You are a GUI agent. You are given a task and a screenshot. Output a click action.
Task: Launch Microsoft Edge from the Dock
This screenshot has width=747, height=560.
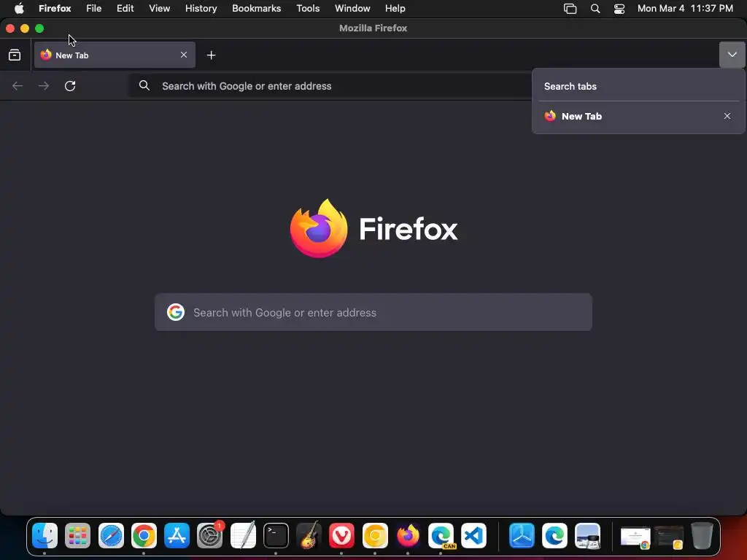pyautogui.click(x=554, y=536)
